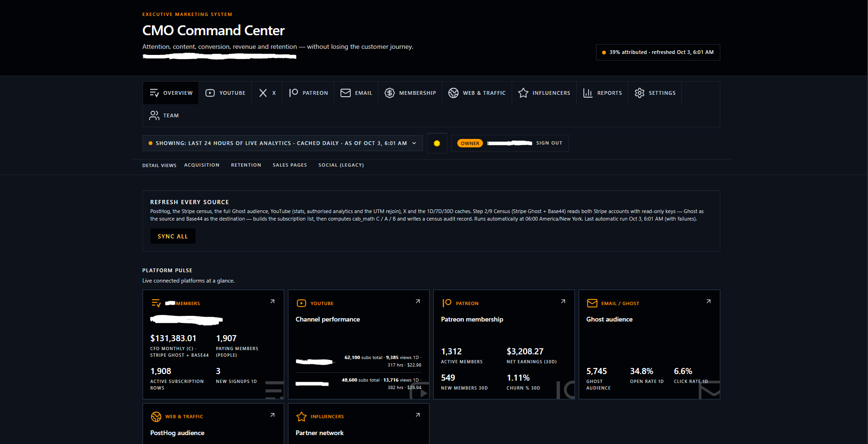
Task: Open the X platform tab
Action: [267, 93]
